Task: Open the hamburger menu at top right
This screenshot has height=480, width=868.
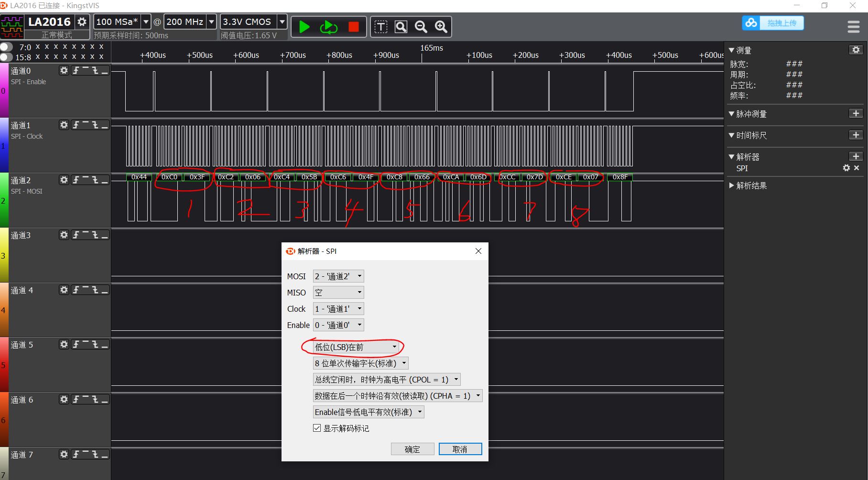Action: 853,27
